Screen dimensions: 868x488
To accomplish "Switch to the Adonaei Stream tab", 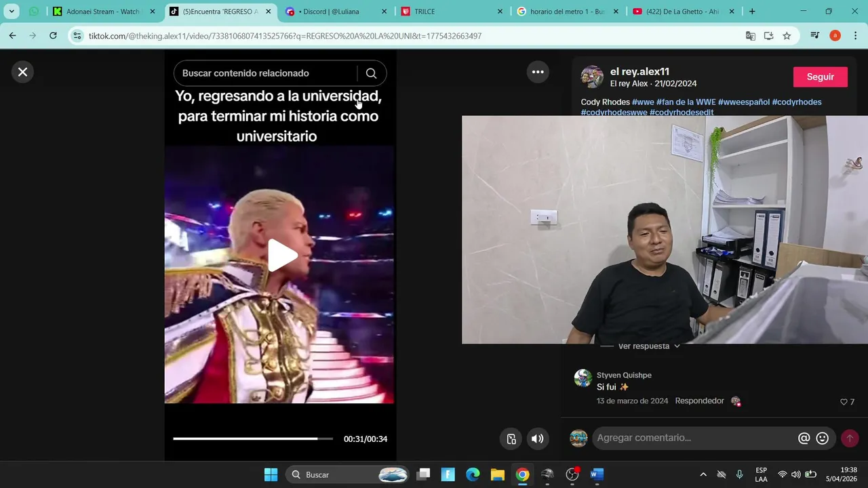I will (104, 12).
